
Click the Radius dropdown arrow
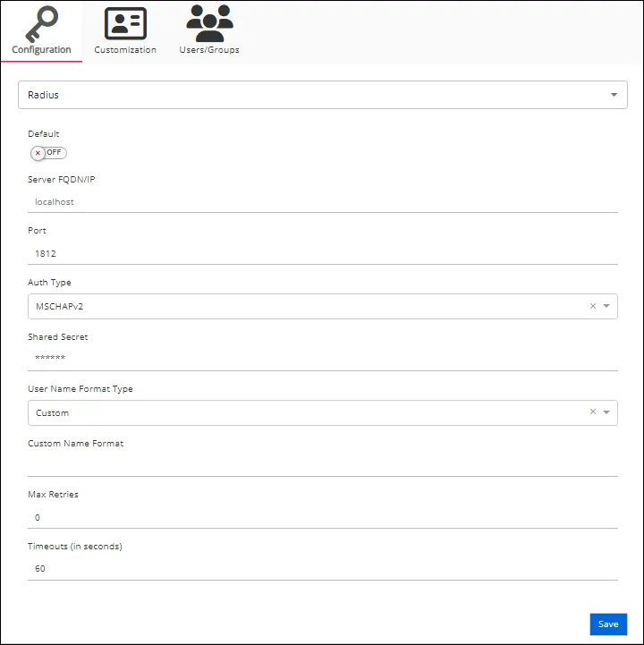point(614,95)
